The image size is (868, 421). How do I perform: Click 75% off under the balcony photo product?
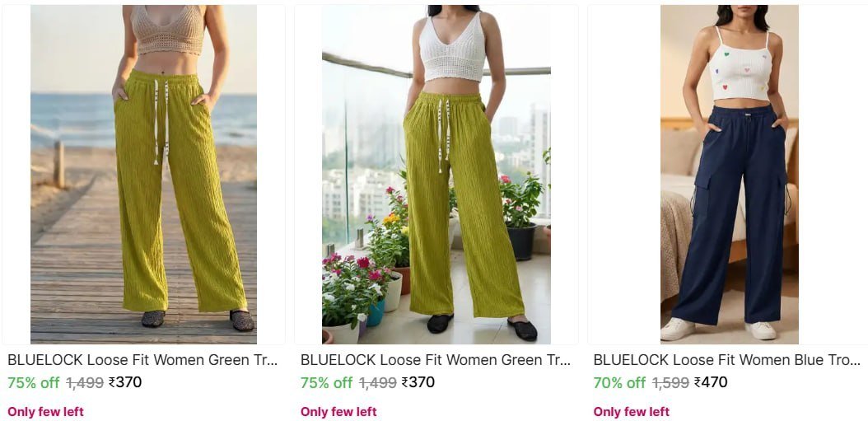[x=326, y=383]
